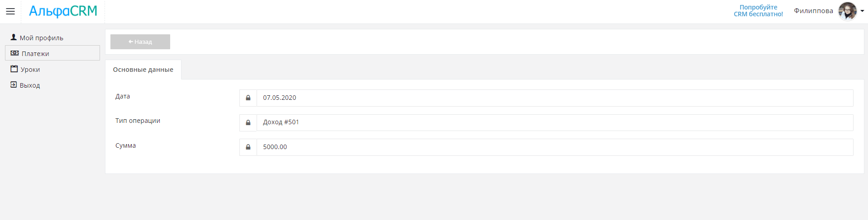The width and height of the screenshot is (868, 220).
Task: Open the Филиппова account menu
Action: 813,11
